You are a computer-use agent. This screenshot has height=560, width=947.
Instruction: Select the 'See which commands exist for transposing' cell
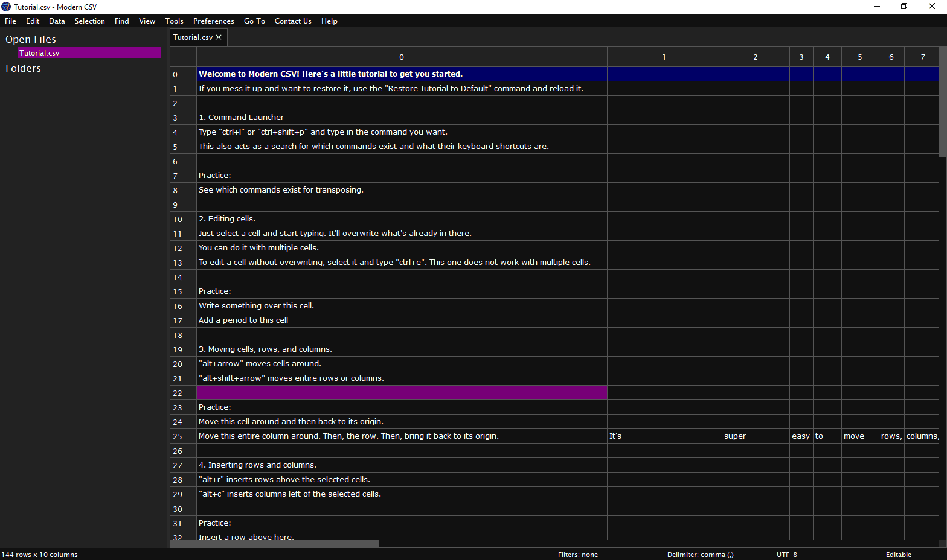[x=402, y=190]
